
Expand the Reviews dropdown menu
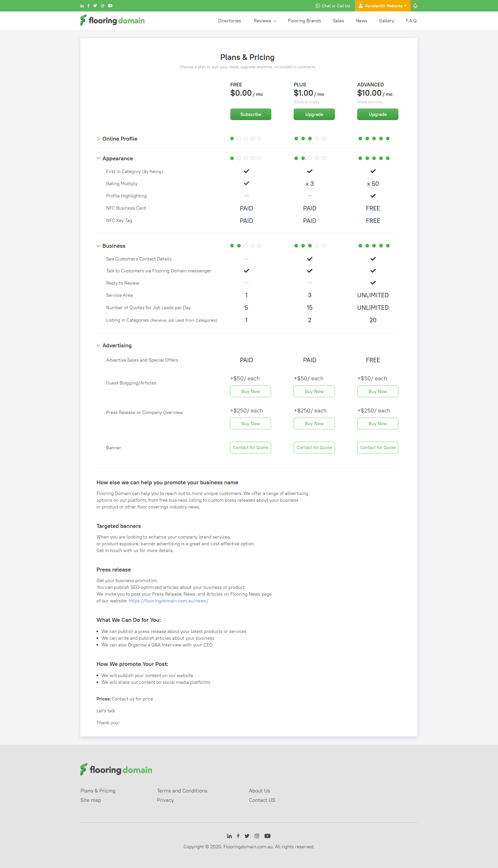tap(265, 21)
